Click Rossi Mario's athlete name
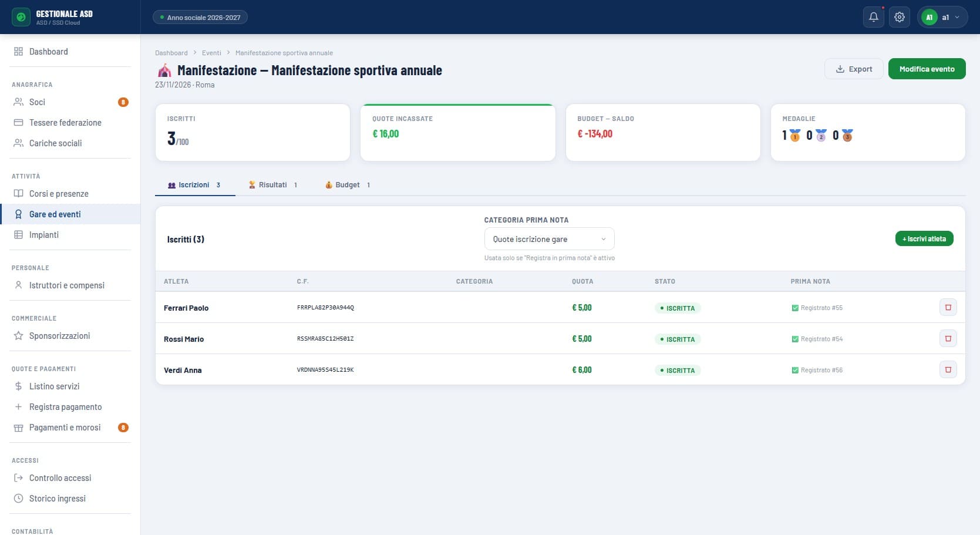The width and height of the screenshot is (980, 535). (184, 339)
